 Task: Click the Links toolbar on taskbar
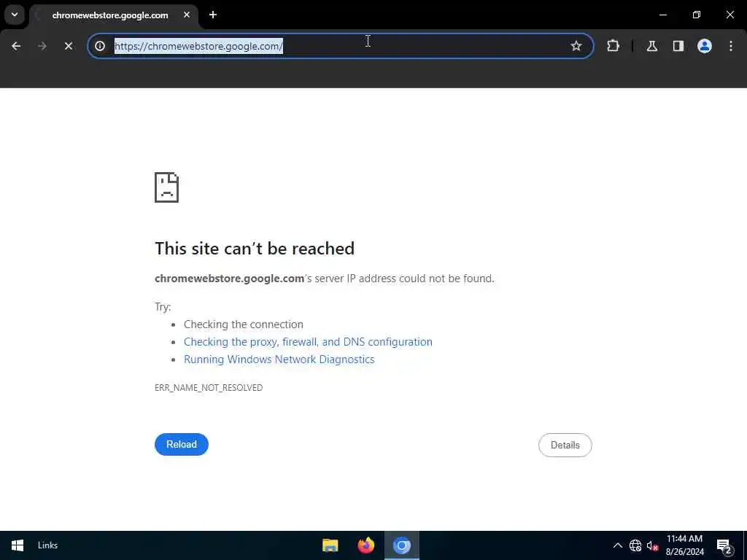(x=47, y=545)
